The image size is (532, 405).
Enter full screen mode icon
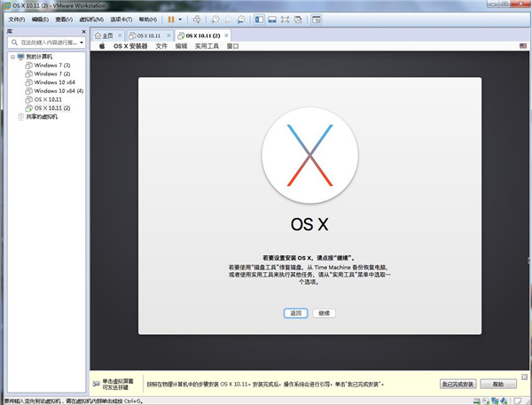point(285,19)
